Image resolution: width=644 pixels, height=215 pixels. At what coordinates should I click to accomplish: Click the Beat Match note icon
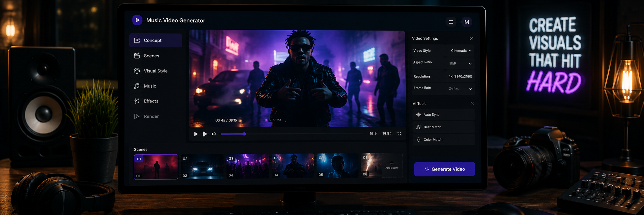[x=418, y=127]
